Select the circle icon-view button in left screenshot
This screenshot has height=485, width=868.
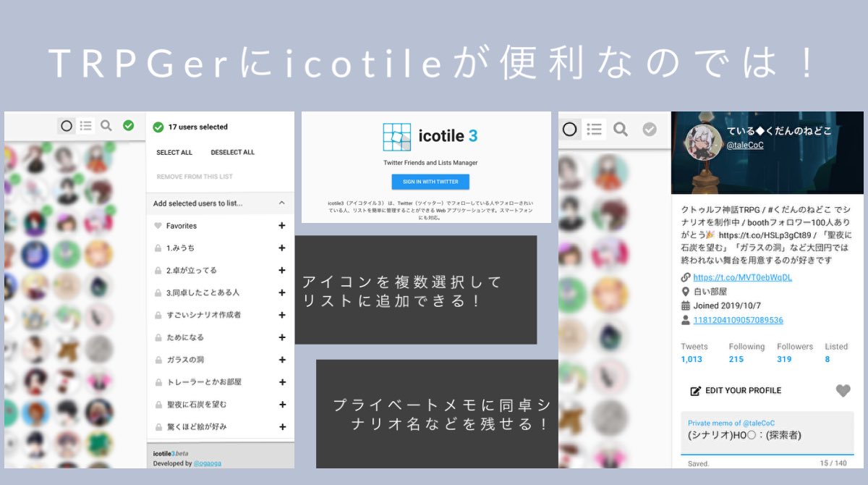pyautogui.click(x=67, y=126)
